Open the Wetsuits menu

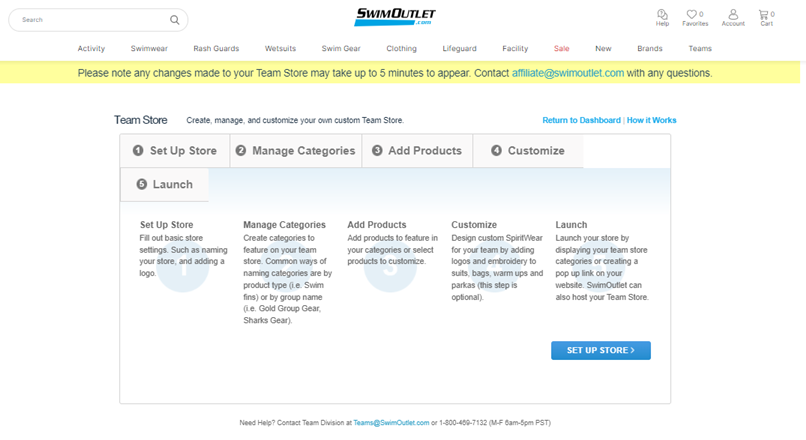coord(280,48)
